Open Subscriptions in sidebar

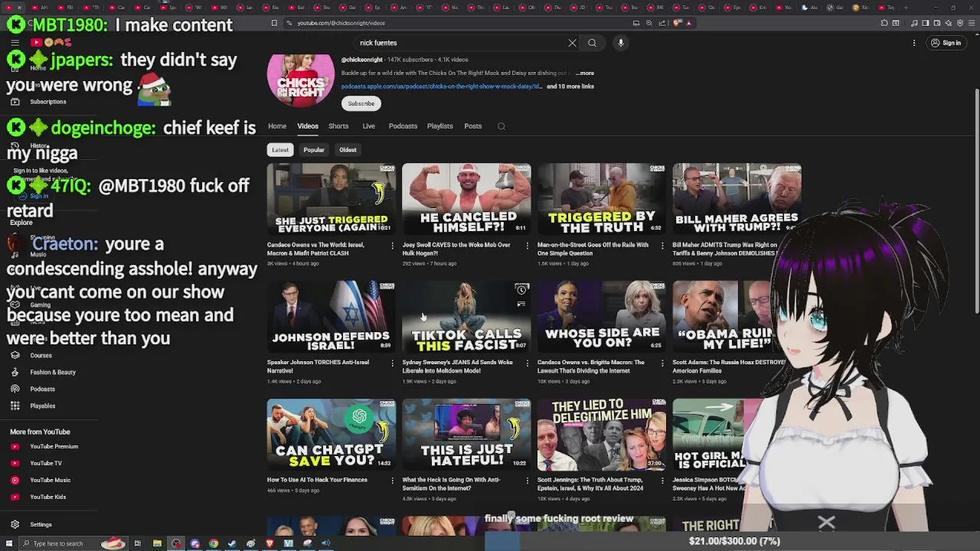click(49, 102)
